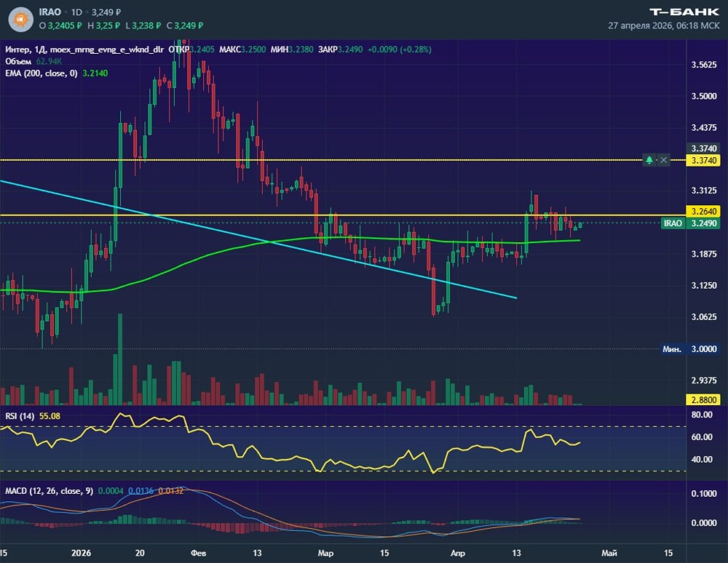The width and height of the screenshot is (728, 563).
Task: Click the 2026 label on the time axis
Action: click(x=82, y=553)
